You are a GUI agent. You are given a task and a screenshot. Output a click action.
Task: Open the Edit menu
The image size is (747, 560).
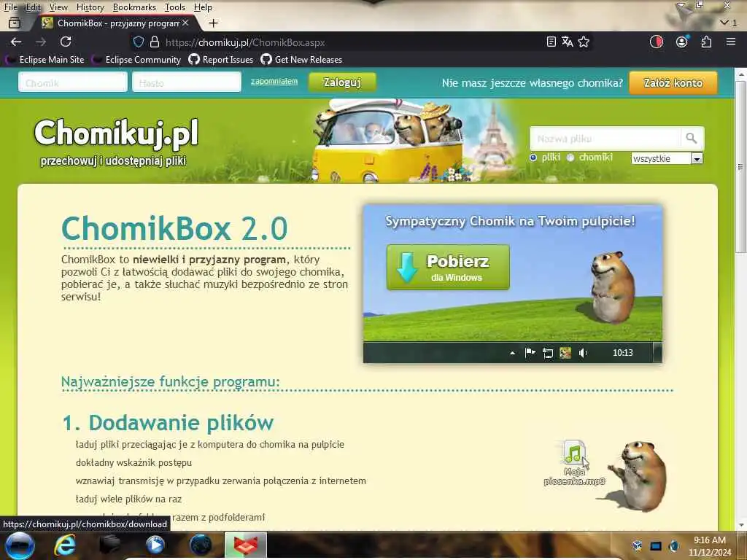click(x=34, y=7)
